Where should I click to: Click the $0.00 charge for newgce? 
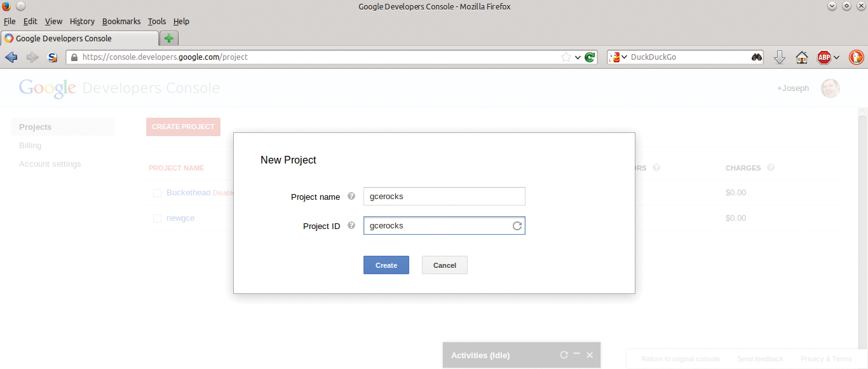(736, 218)
